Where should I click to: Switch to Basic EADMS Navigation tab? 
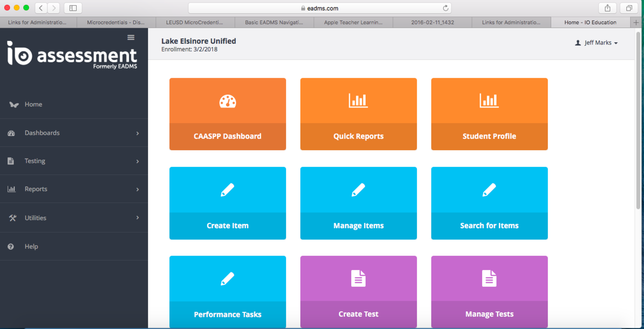(x=274, y=22)
